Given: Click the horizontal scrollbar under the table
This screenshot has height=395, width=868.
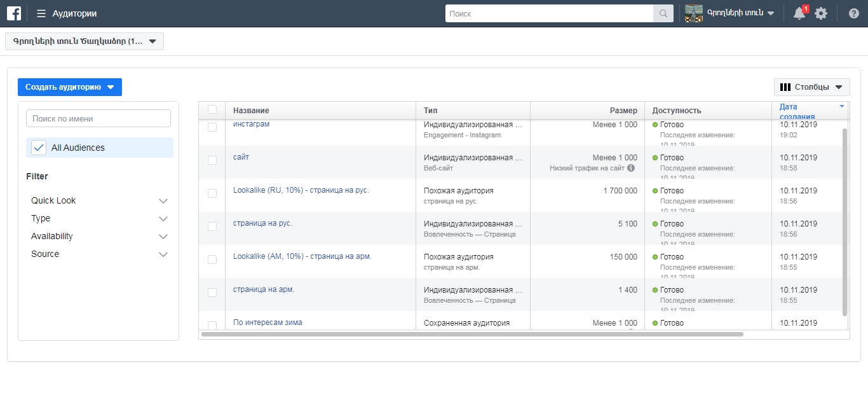Looking at the screenshot, I should [x=471, y=334].
